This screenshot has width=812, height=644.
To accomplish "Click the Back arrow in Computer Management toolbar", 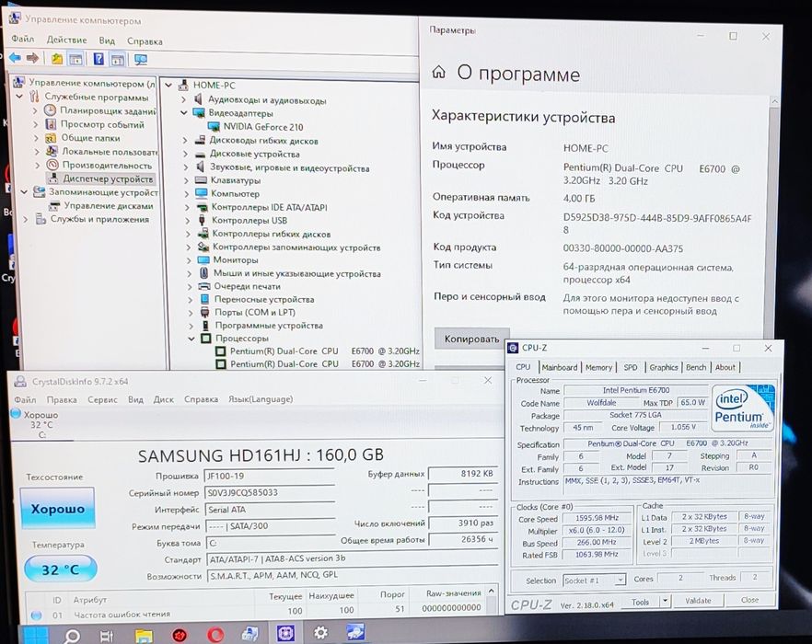I will 15,58.
